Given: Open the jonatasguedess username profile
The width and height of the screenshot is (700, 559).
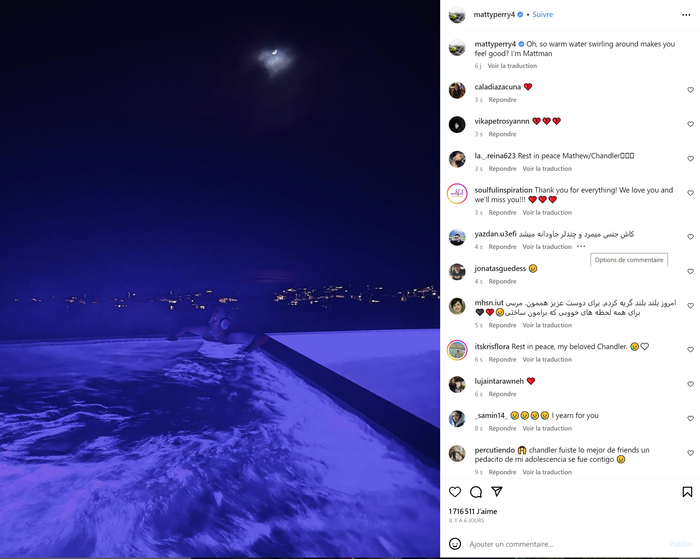Looking at the screenshot, I should 500,268.
